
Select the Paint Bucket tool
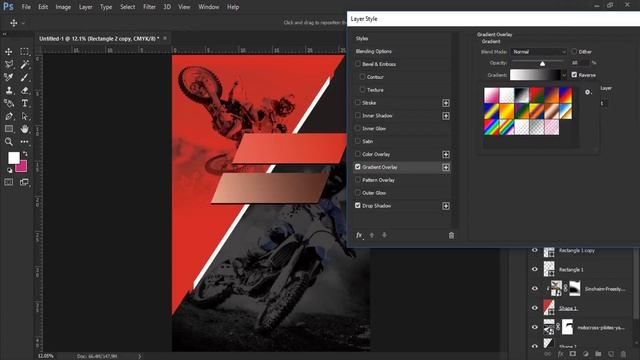point(9,103)
